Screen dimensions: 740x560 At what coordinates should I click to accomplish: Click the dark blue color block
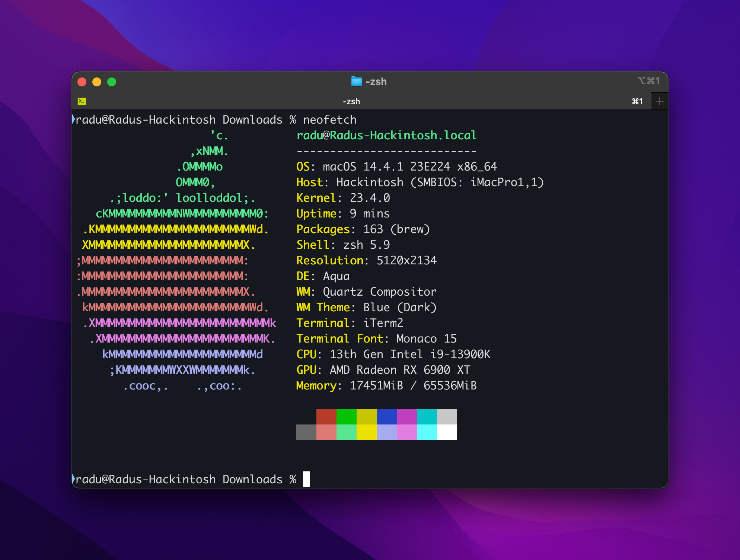(x=386, y=416)
